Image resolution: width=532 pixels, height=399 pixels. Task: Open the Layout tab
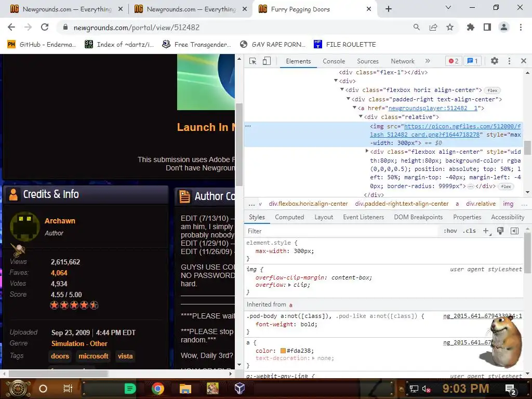tap(324, 217)
